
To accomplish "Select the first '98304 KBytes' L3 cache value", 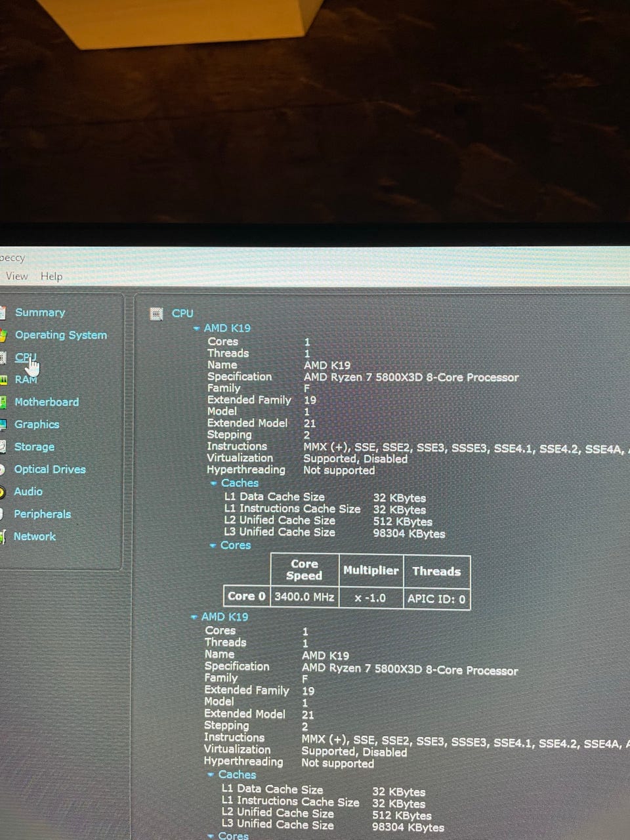I will coord(409,534).
